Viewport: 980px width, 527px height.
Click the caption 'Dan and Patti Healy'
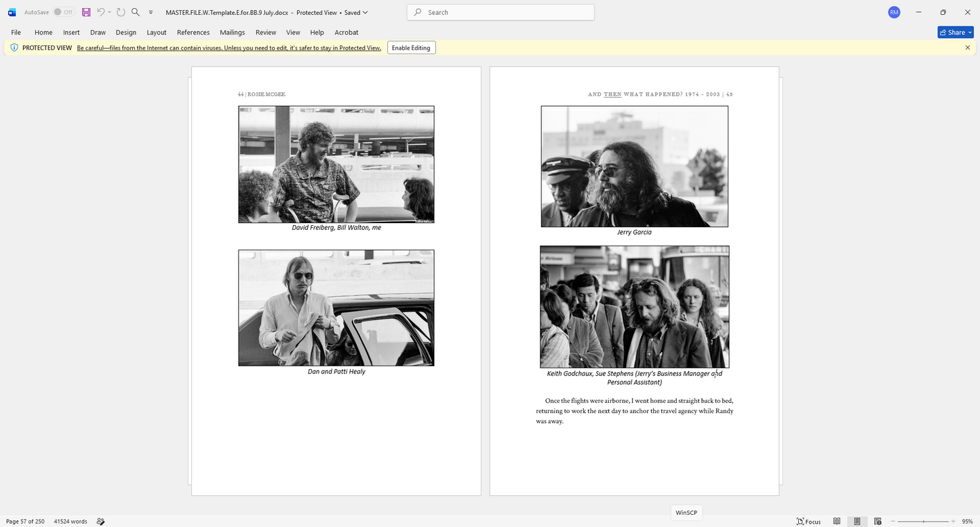click(336, 372)
